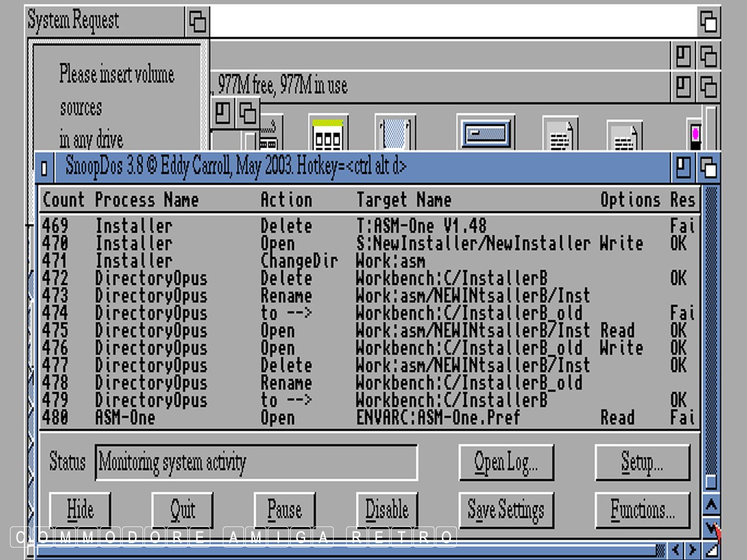Click the Process Name column header
The image size is (747, 560).
147,200
